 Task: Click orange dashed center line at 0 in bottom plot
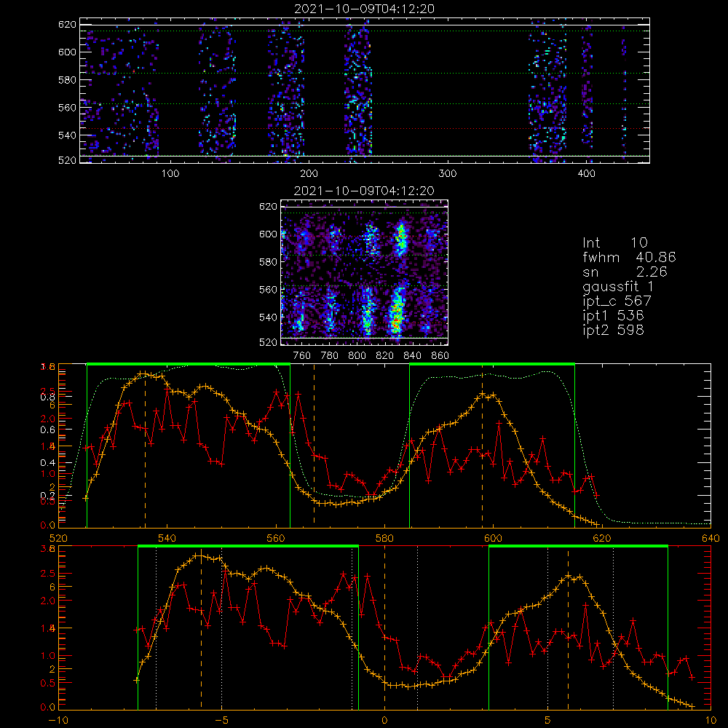[384, 628]
